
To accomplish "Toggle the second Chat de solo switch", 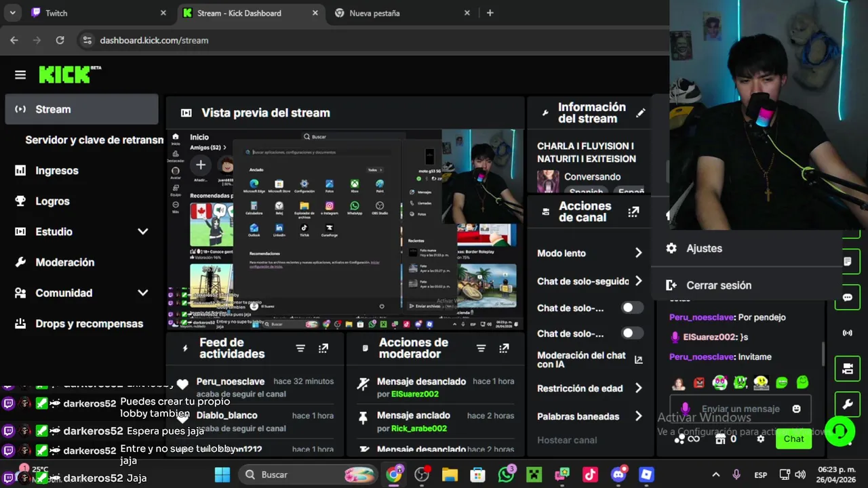I will (632, 333).
